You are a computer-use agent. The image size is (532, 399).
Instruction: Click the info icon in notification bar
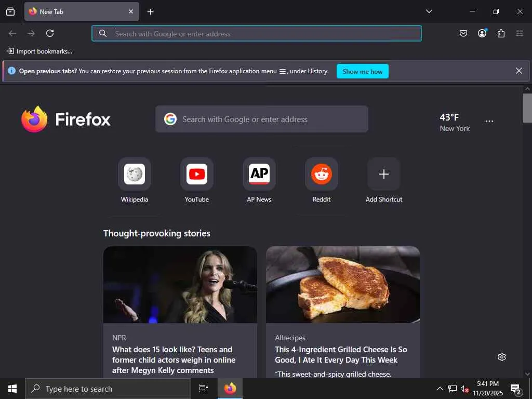tap(11, 71)
